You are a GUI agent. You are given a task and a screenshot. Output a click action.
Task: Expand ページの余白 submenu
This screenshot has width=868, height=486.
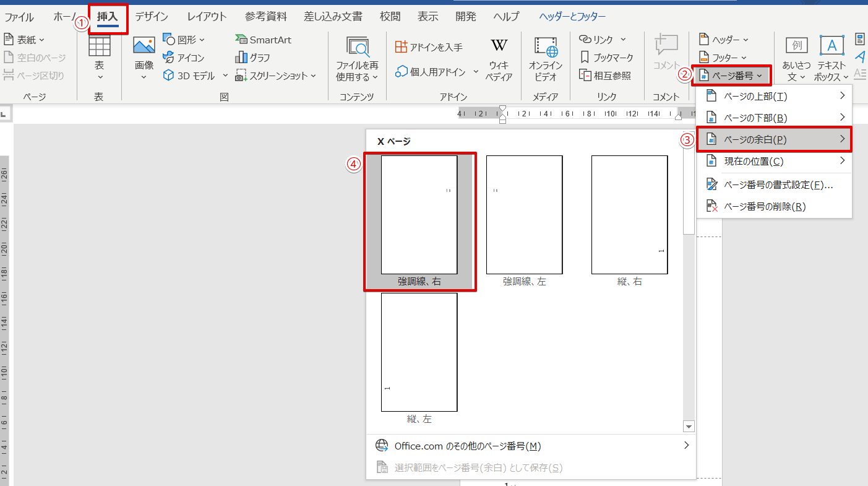pos(774,139)
